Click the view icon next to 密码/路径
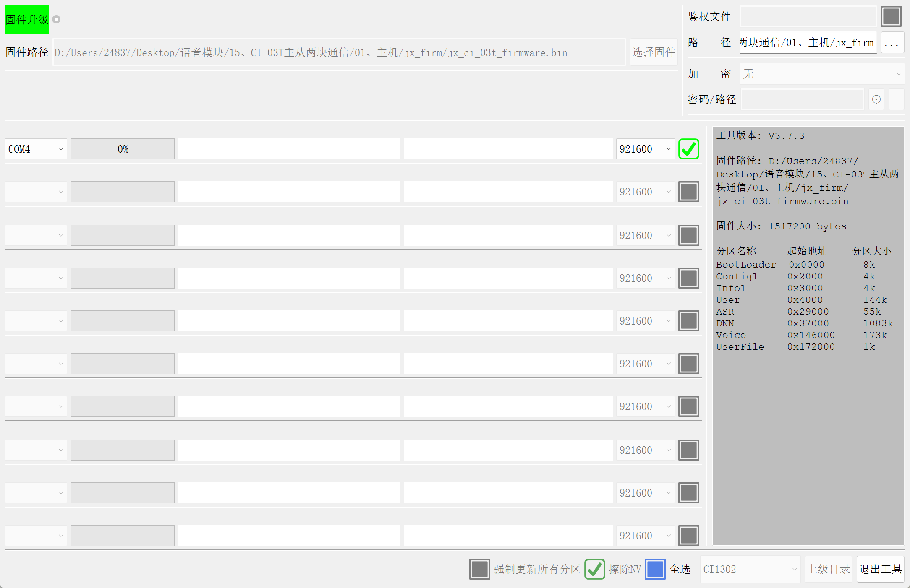910x588 pixels. [876, 99]
